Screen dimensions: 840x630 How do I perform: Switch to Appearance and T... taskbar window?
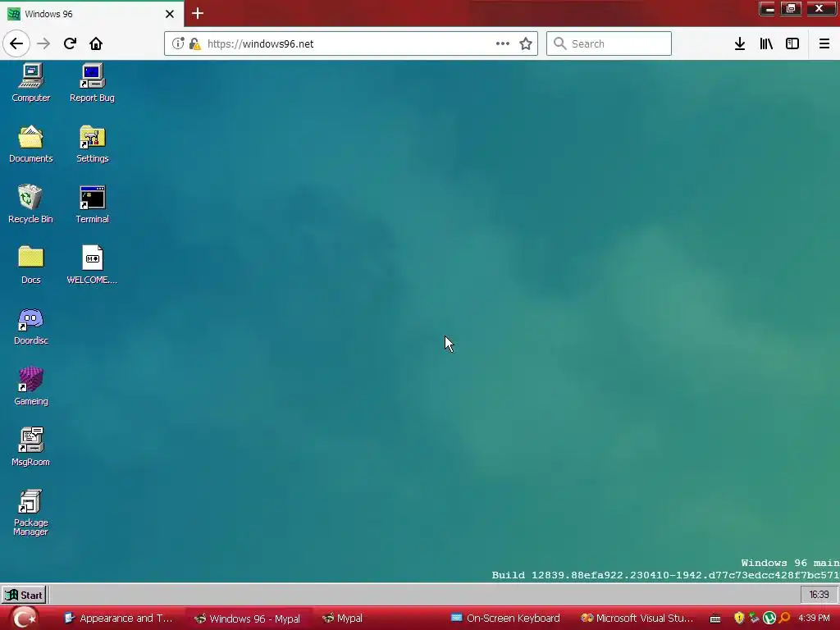(119, 619)
